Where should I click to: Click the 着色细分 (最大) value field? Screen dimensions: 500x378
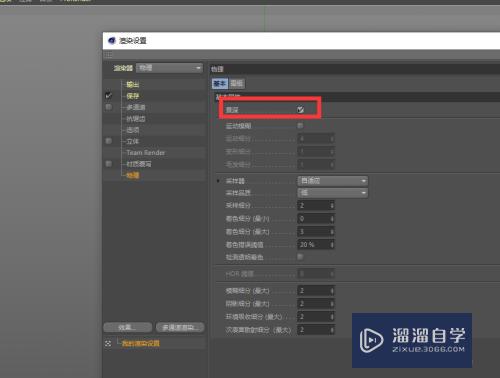point(316,232)
